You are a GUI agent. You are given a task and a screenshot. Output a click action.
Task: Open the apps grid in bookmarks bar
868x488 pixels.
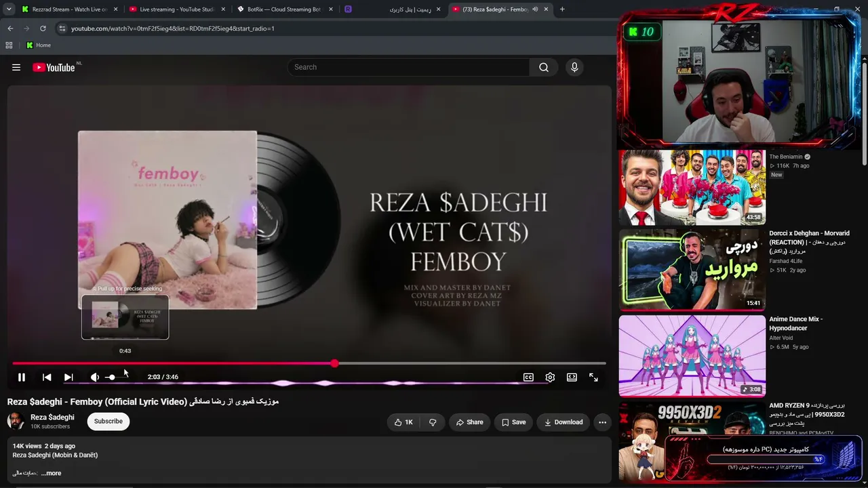click(x=9, y=45)
